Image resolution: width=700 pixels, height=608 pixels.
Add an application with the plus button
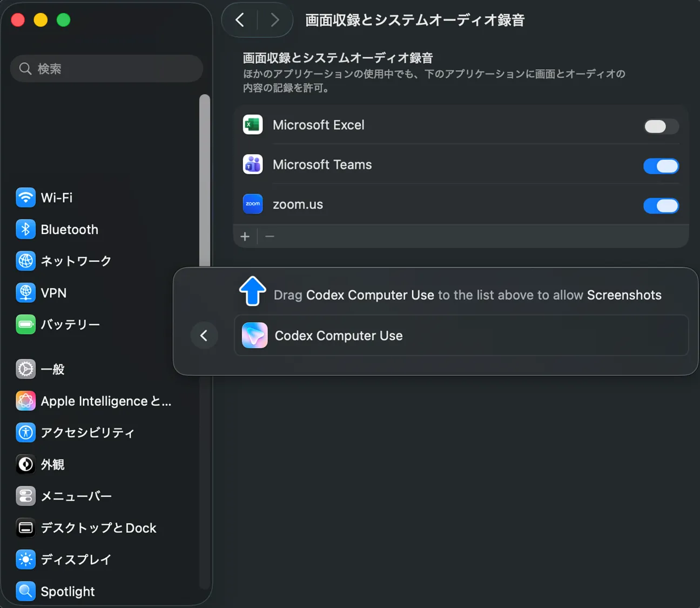tap(245, 236)
